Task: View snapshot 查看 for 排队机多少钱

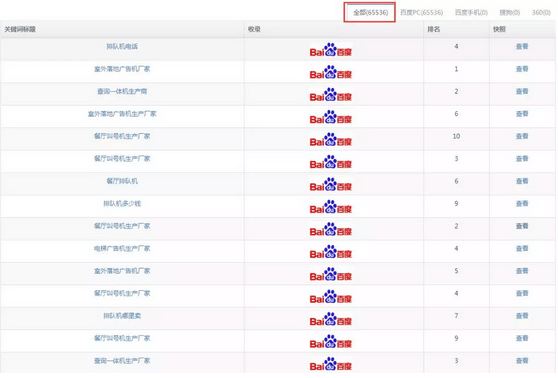Action: coord(522,204)
